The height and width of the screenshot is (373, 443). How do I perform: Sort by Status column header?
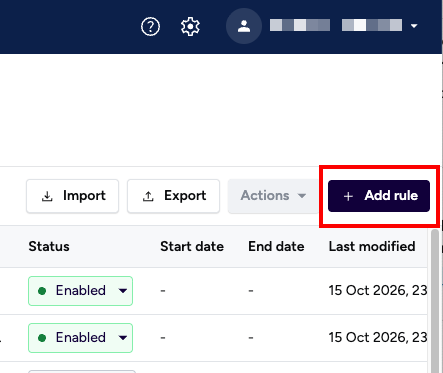49,247
